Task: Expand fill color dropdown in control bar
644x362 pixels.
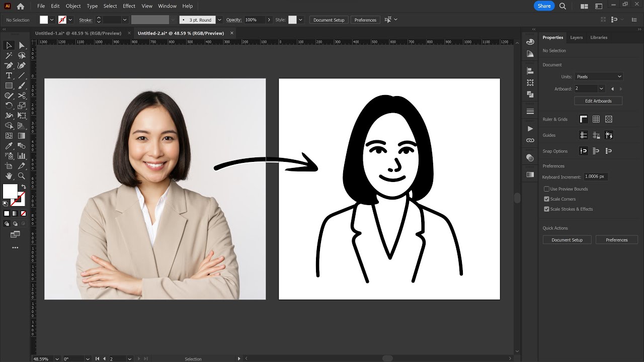Action: [x=51, y=20]
